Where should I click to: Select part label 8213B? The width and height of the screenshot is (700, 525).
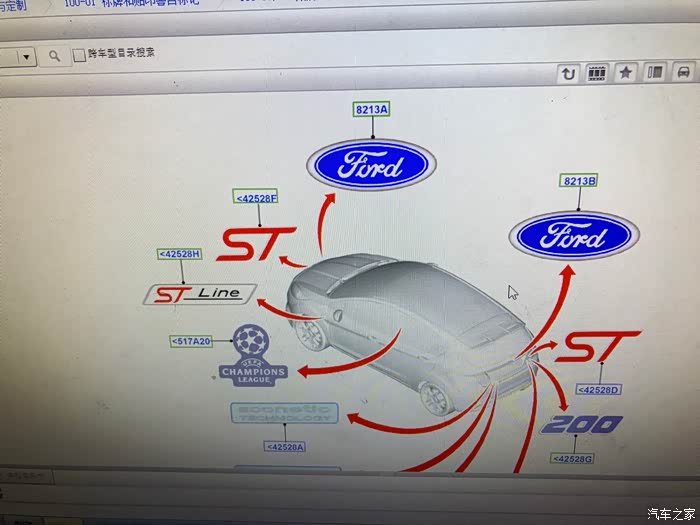pos(579,181)
